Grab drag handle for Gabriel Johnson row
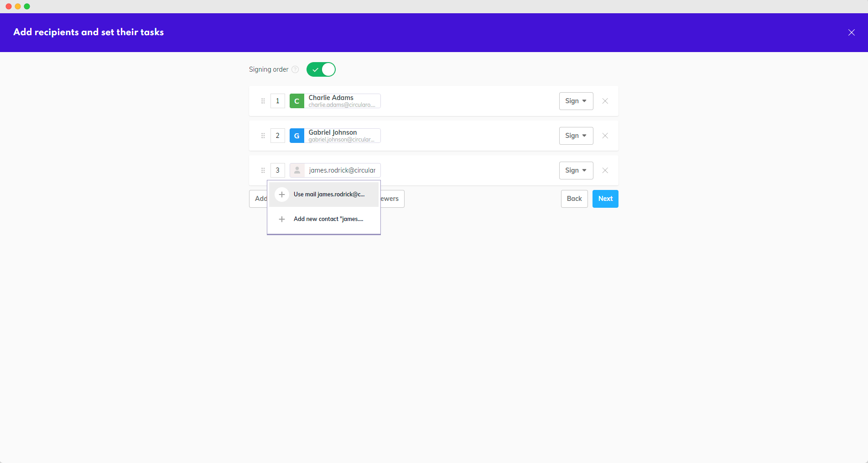This screenshot has width=868, height=463. 263,136
